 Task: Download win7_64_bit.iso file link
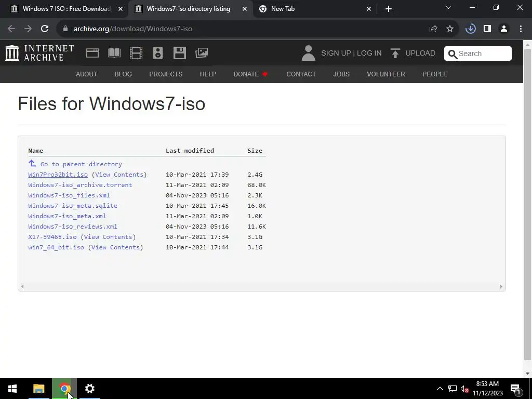(x=56, y=247)
